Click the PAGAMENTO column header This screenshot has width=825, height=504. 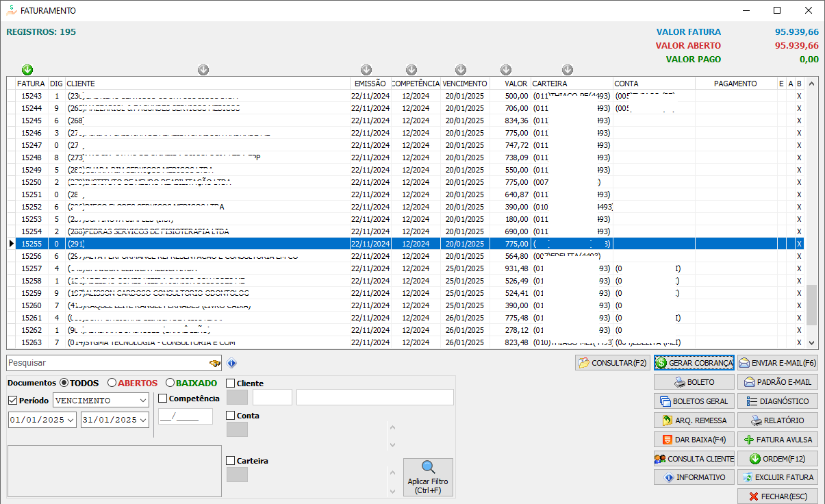point(735,84)
